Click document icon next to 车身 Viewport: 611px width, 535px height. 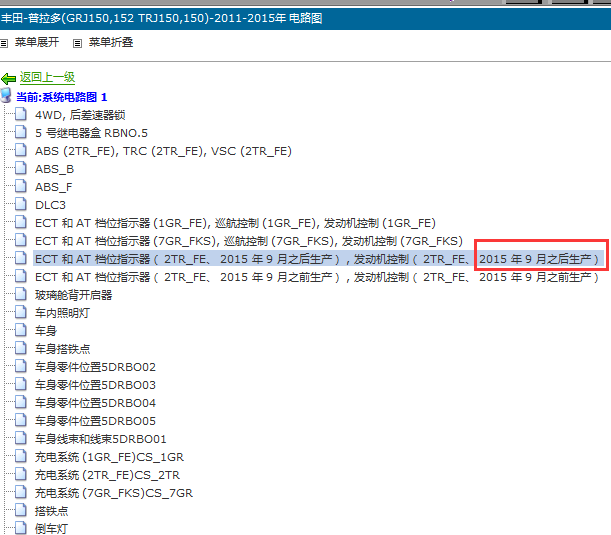coord(21,330)
